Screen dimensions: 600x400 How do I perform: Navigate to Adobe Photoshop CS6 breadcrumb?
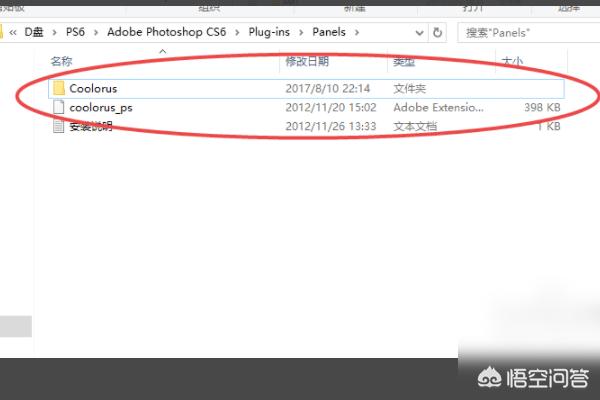point(166,32)
